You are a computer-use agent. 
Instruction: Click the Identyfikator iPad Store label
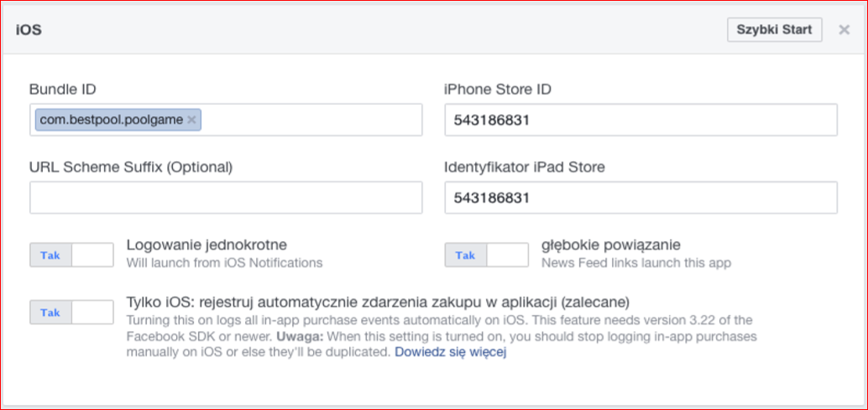tap(525, 166)
